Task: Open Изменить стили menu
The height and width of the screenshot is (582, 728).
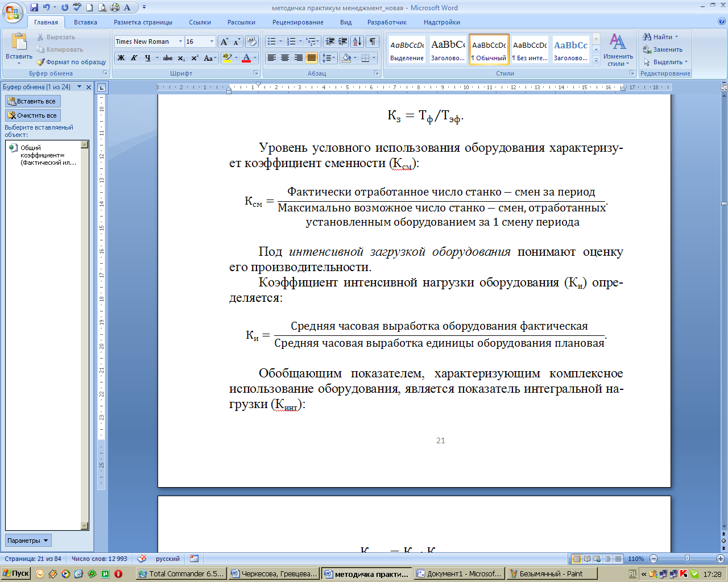Action: tap(618, 50)
